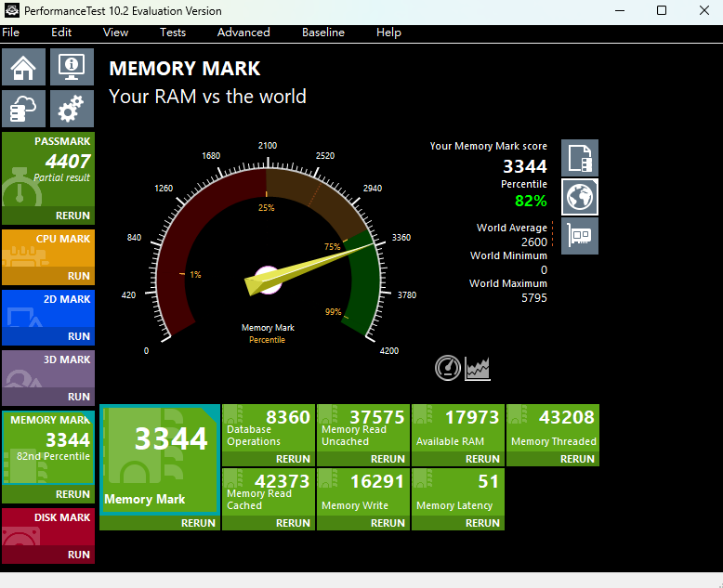Click the Available RAM 17973 tile
Screen dimensions: 723x588
458,428
